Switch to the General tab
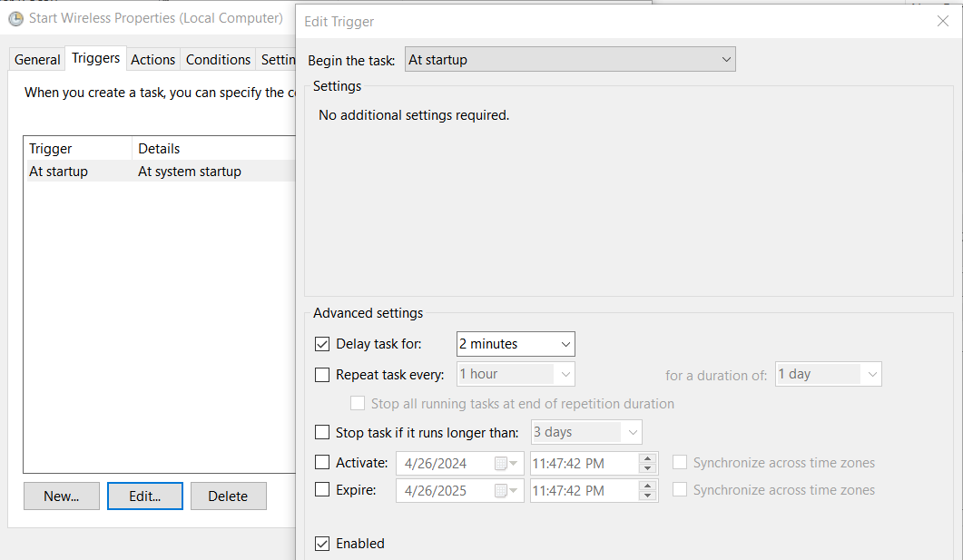 (37, 60)
